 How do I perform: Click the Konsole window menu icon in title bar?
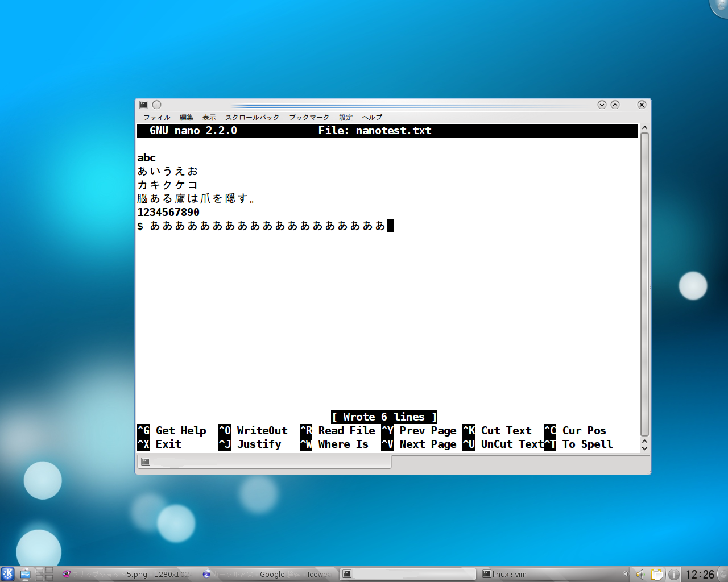(x=144, y=105)
